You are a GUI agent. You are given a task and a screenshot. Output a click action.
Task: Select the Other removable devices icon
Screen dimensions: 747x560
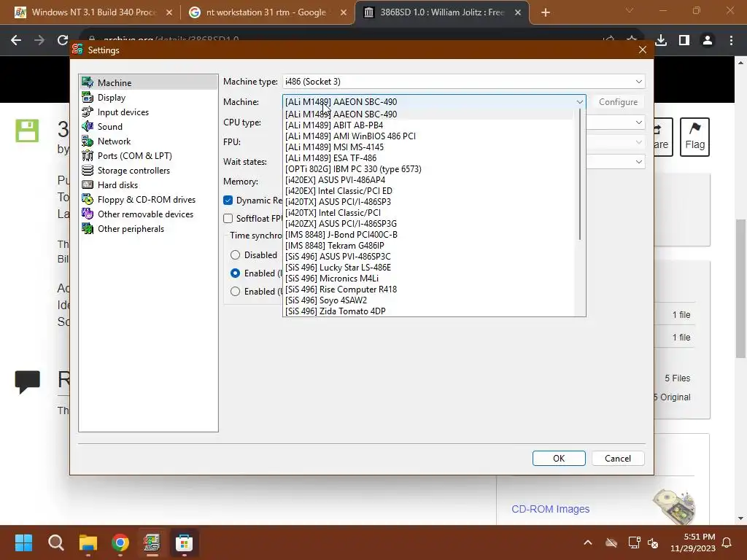(88, 214)
